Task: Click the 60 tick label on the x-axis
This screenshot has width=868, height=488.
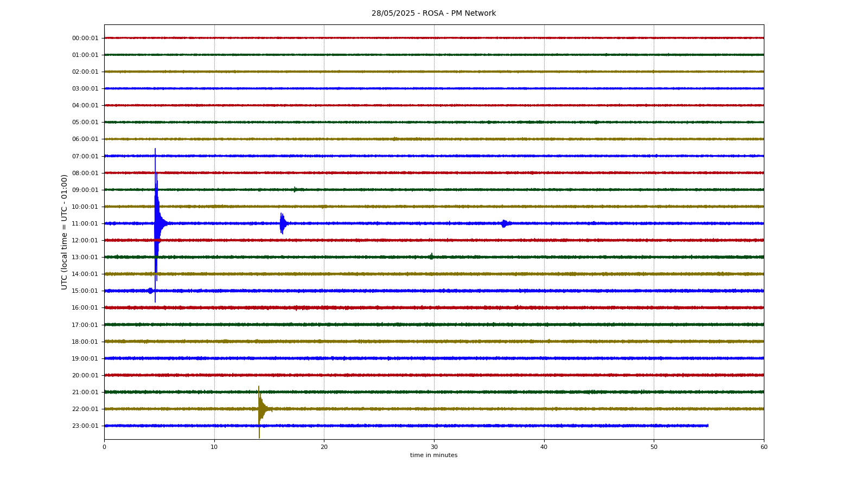Action: pos(764,447)
